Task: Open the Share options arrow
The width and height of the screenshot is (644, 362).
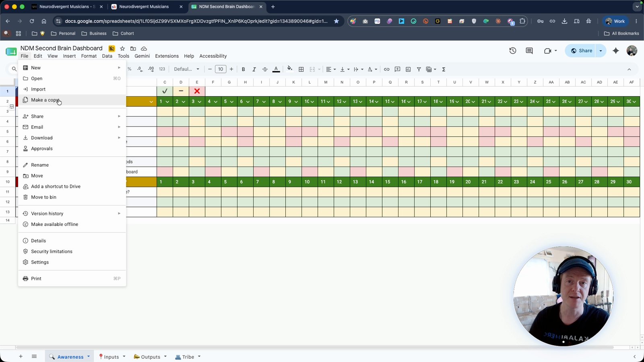Action: [601, 51]
